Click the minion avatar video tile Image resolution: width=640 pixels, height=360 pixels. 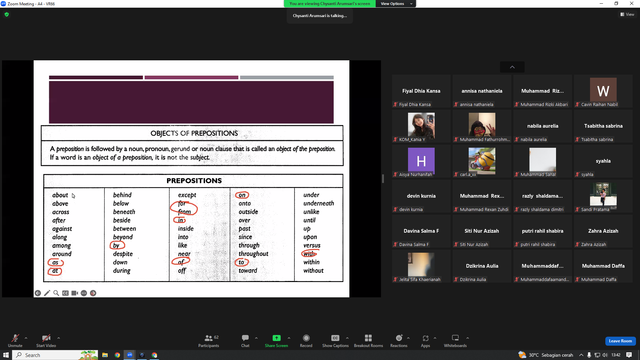(x=482, y=161)
